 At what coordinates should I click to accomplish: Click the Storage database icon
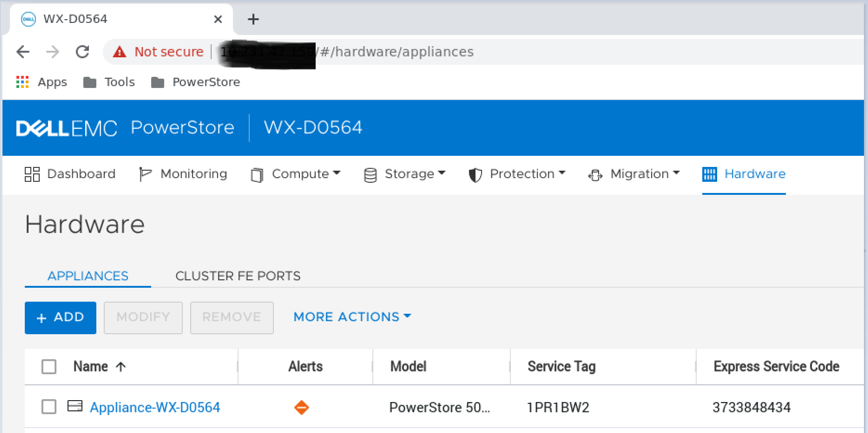pyautogui.click(x=371, y=174)
